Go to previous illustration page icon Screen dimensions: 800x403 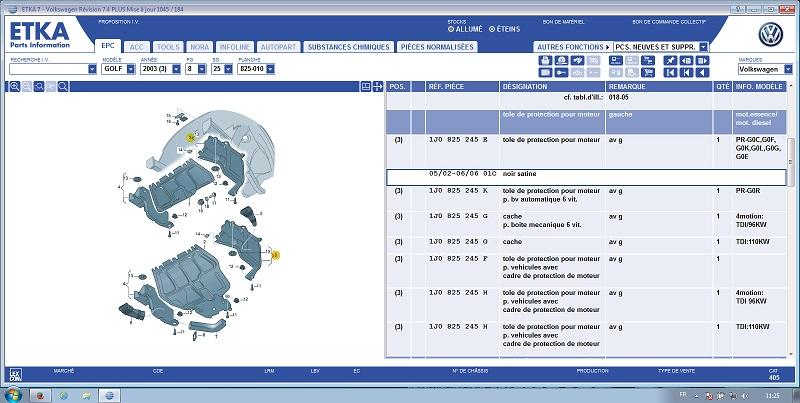point(686,60)
